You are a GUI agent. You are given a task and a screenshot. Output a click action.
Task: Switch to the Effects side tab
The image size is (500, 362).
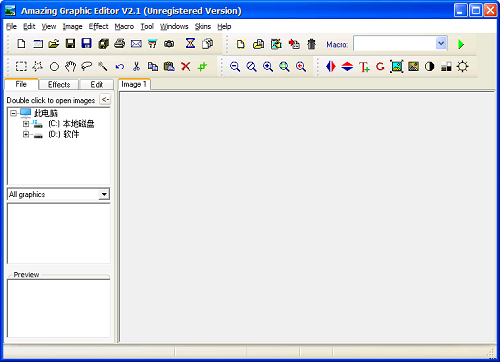pyautogui.click(x=59, y=85)
